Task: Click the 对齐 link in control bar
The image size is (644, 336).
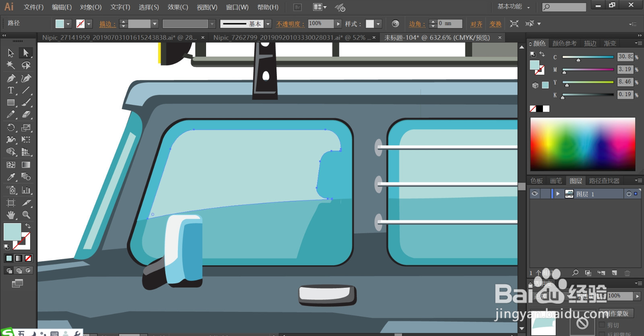Action: (476, 24)
